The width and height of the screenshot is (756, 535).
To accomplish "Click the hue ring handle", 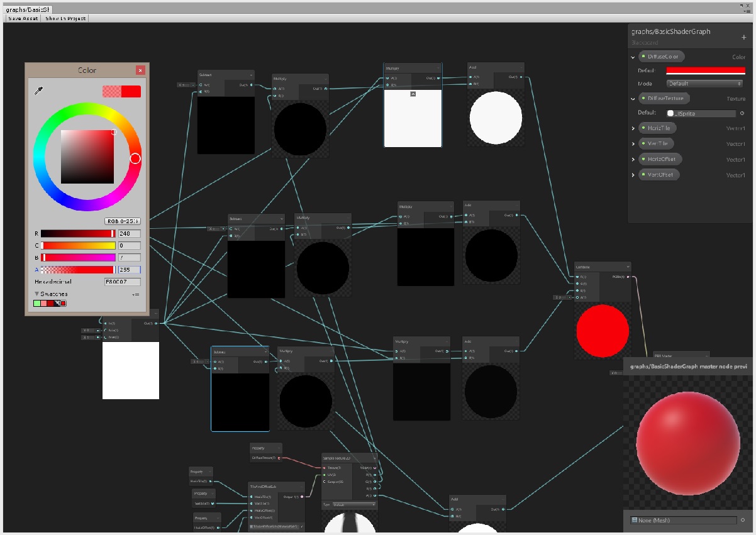I will (135, 158).
